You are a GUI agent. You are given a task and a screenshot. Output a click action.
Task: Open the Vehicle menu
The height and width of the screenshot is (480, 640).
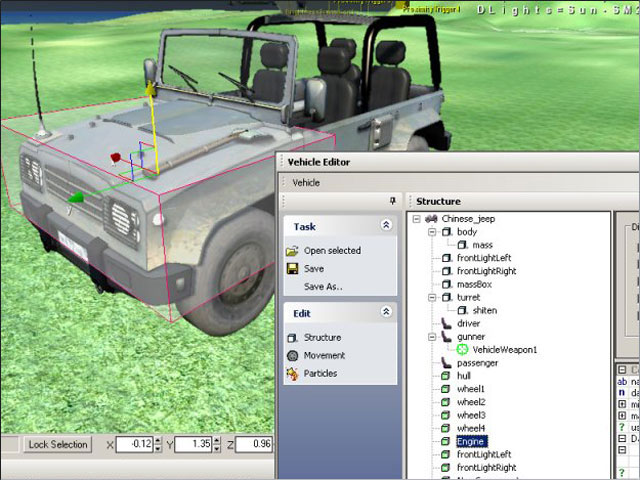[x=306, y=183]
